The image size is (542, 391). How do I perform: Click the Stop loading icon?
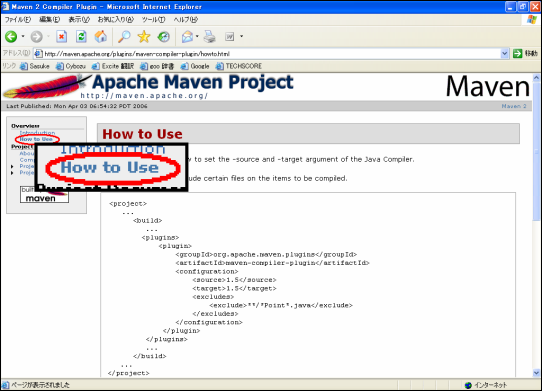[62, 36]
